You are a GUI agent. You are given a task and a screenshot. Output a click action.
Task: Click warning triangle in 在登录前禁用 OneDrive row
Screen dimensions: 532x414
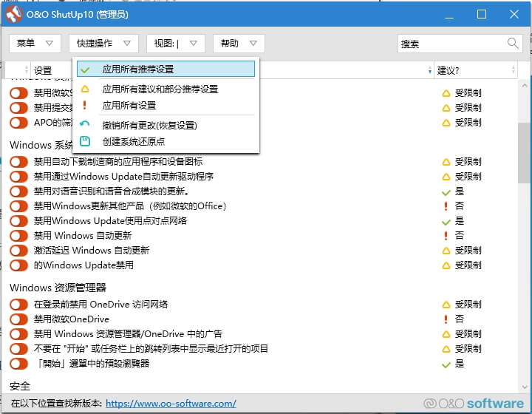(446, 305)
